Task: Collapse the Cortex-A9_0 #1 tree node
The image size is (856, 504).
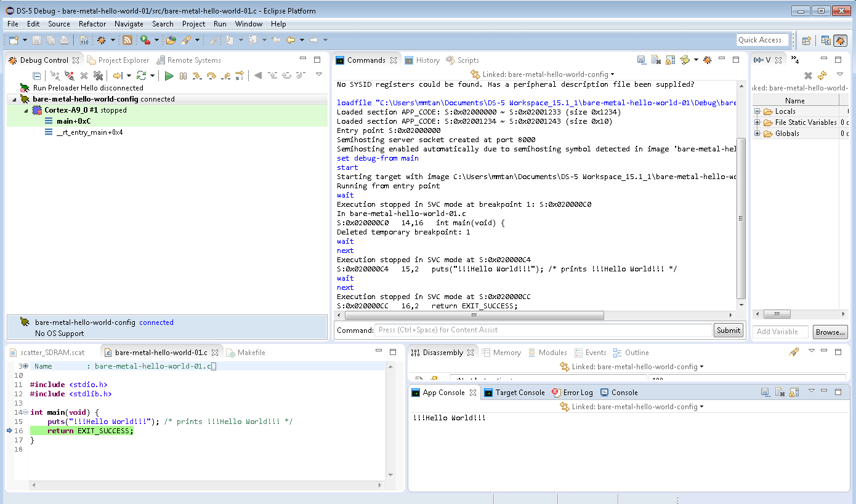Action: click(x=26, y=111)
